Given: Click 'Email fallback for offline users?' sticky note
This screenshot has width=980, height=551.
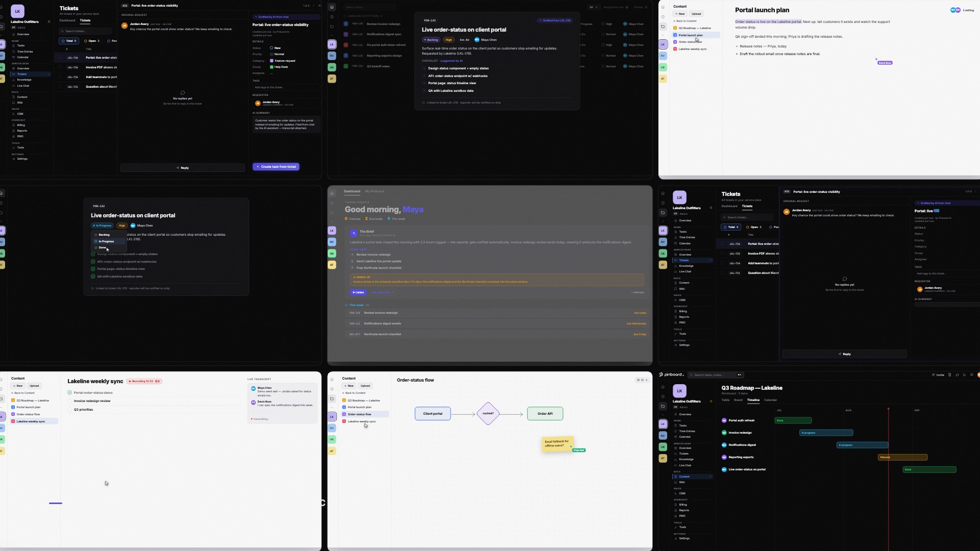Looking at the screenshot, I should pyautogui.click(x=557, y=443).
